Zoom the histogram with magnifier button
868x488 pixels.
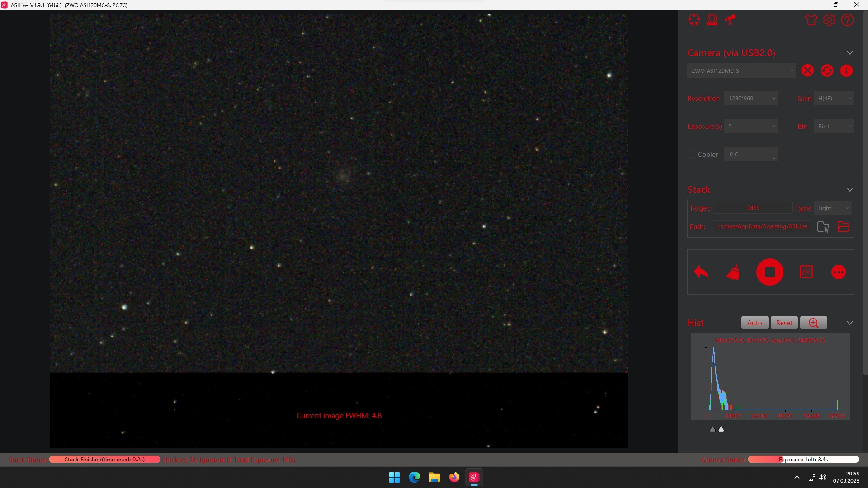tap(814, 323)
